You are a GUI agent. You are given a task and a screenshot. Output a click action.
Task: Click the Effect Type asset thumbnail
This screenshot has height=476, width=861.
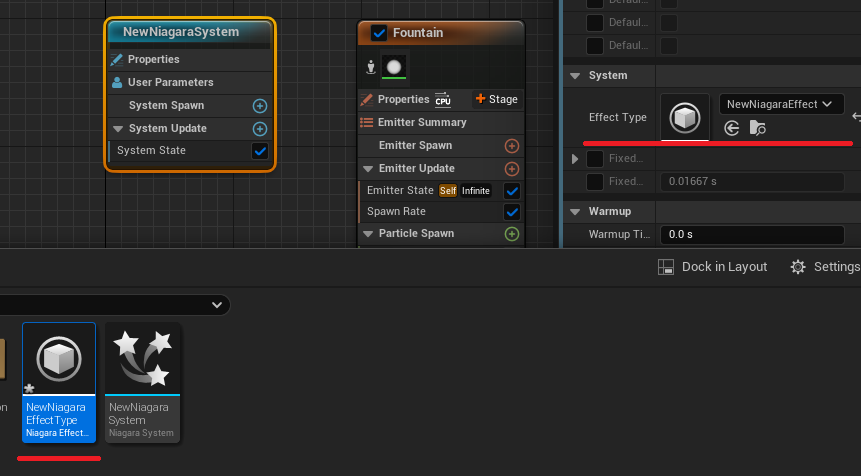(685, 117)
